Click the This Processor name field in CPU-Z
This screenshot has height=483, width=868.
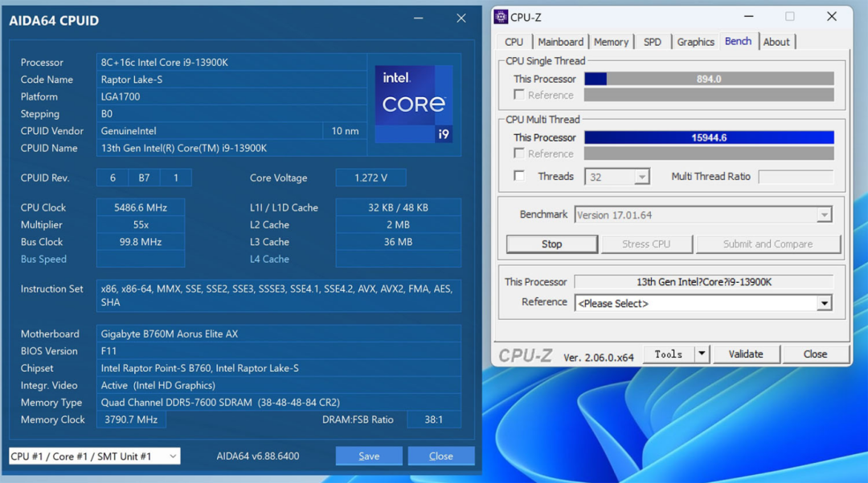coord(703,281)
